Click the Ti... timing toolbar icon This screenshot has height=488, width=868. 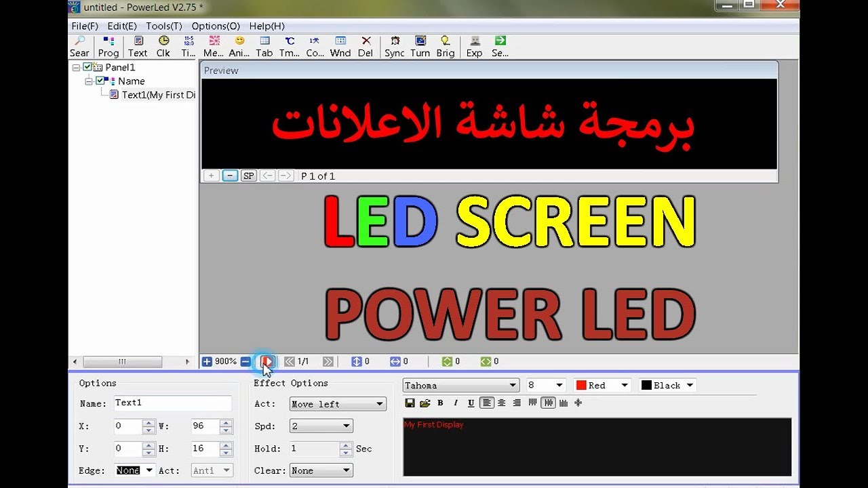pos(189,47)
